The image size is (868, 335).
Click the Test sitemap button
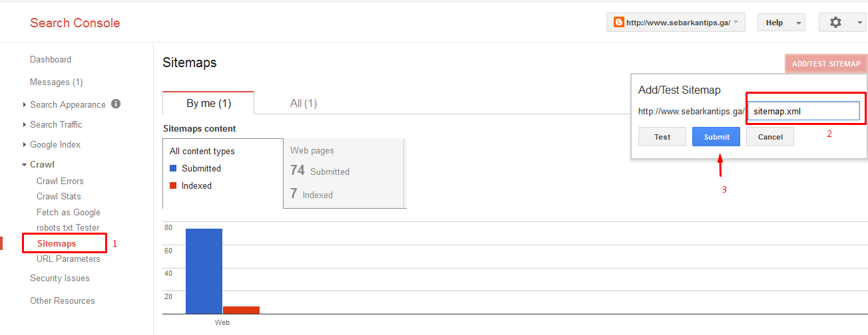662,137
